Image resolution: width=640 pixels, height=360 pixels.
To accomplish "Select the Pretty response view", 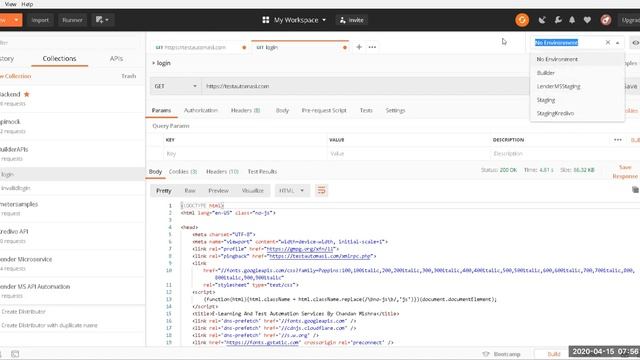I will tap(164, 191).
